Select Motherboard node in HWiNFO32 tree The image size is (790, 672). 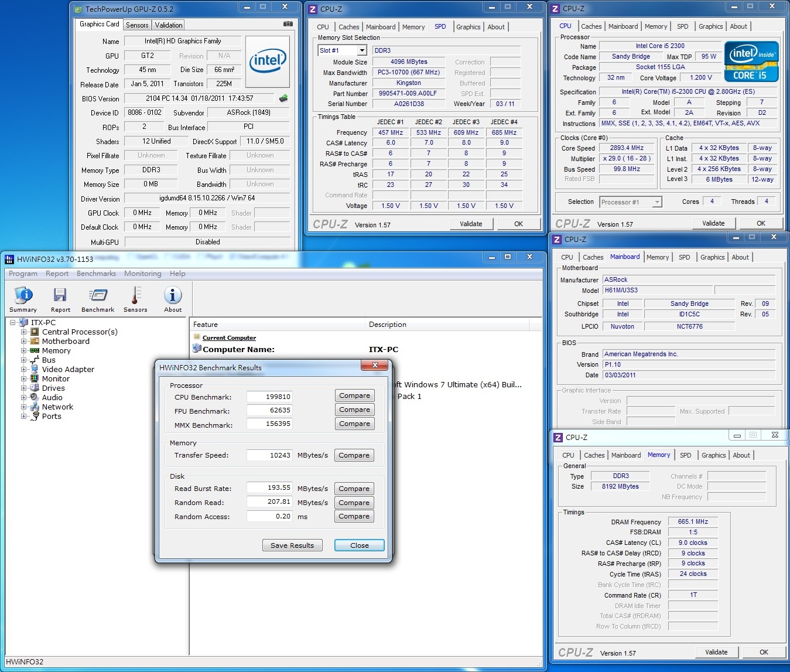click(x=66, y=341)
